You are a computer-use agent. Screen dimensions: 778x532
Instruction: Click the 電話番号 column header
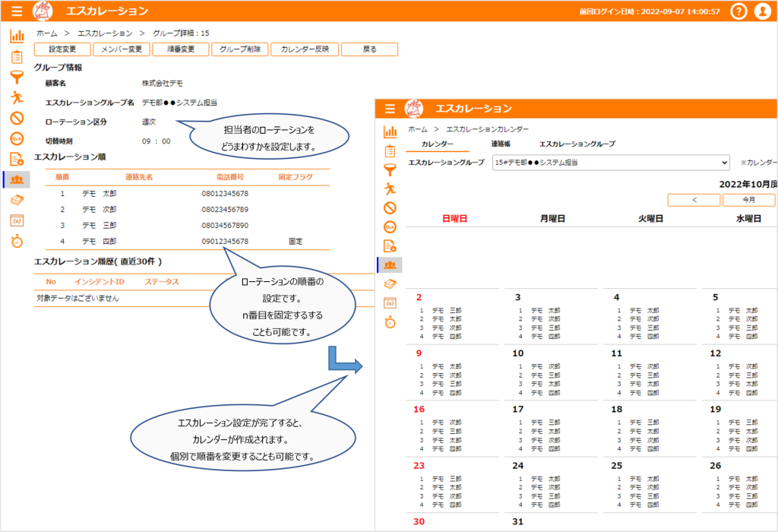click(229, 177)
